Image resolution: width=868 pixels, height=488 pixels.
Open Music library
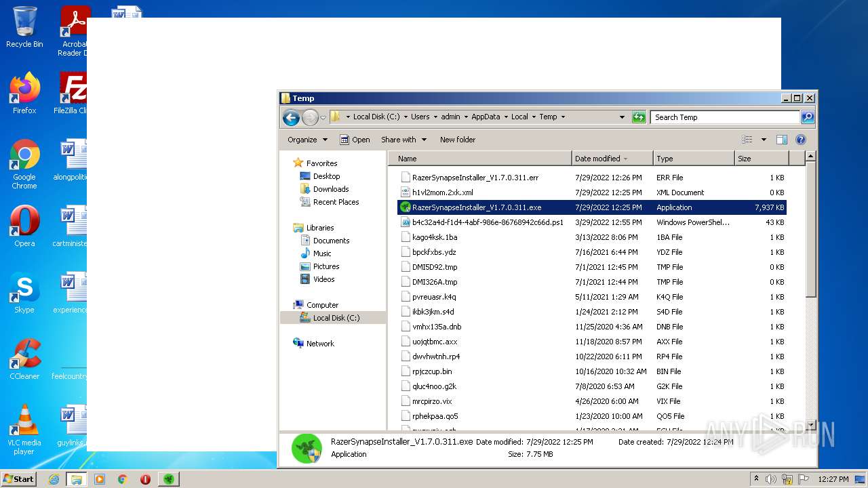pos(322,253)
